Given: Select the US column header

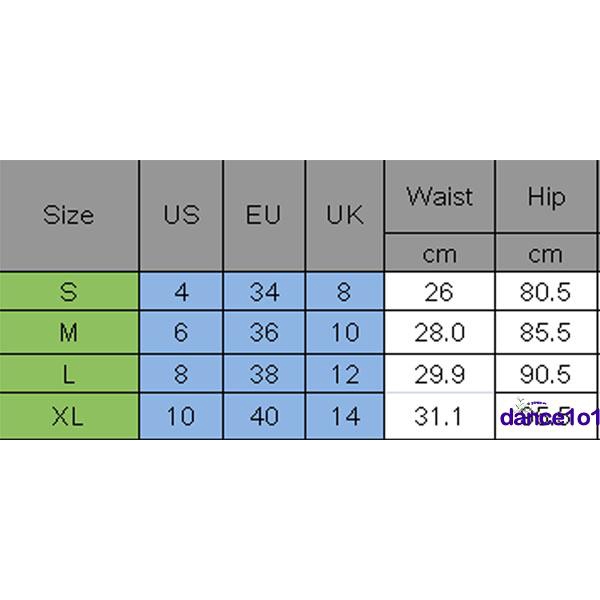Looking at the screenshot, I should [181, 215].
